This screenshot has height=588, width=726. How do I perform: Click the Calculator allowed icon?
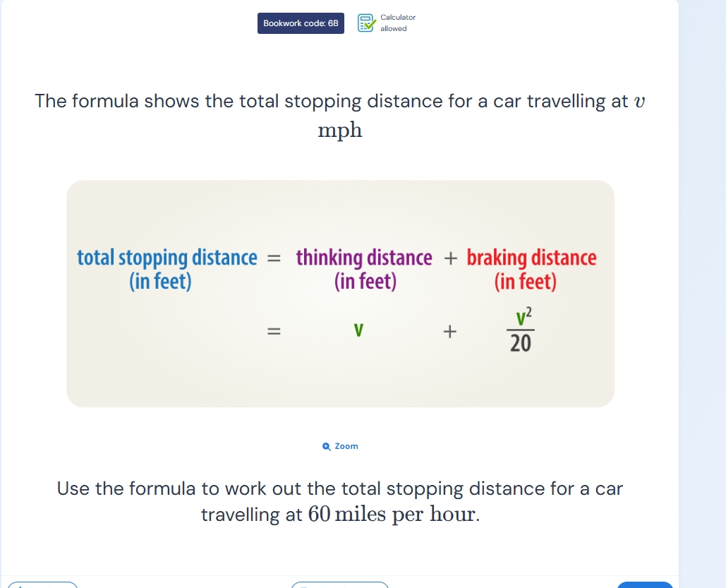click(x=366, y=23)
